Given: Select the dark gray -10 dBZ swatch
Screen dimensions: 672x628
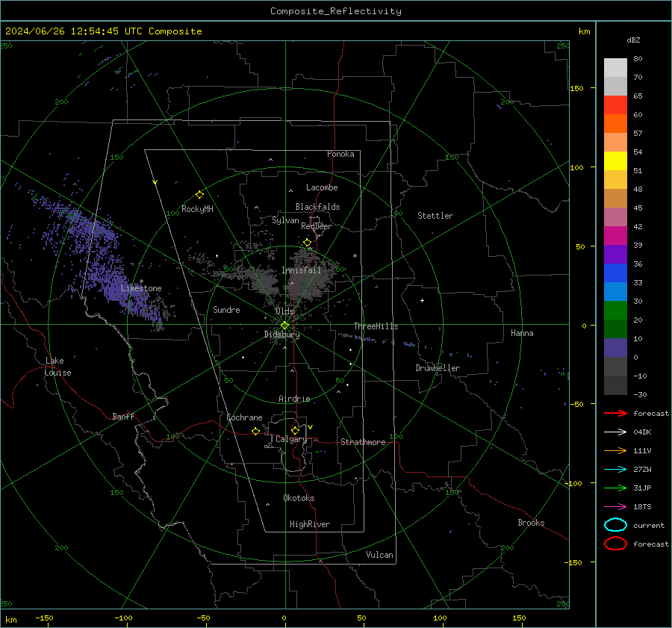Looking at the screenshot, I should point(615,385).
